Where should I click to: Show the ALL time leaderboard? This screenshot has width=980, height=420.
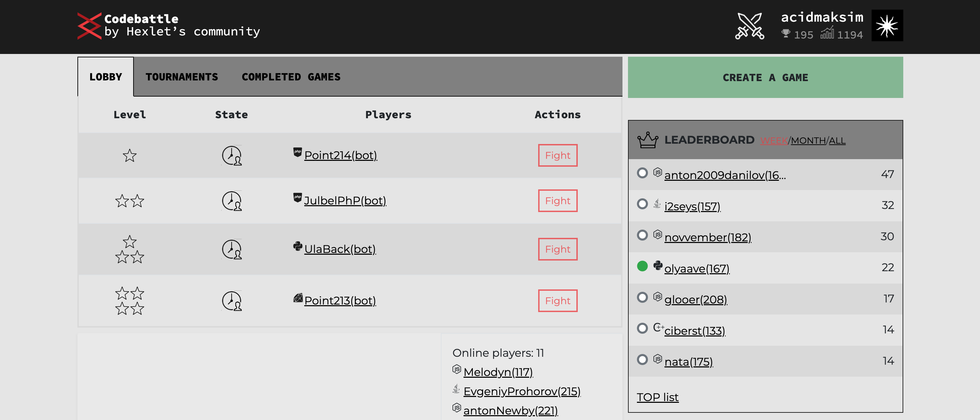(837, 141)
